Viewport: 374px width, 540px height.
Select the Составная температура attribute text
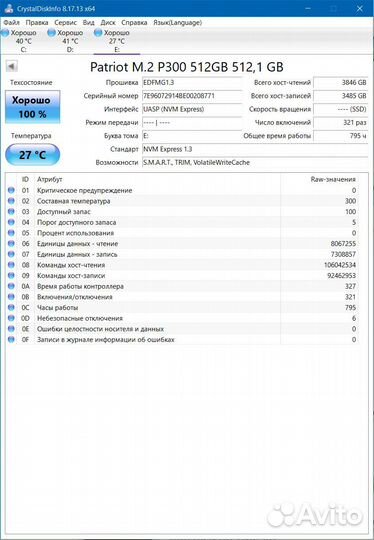[74, 201]
